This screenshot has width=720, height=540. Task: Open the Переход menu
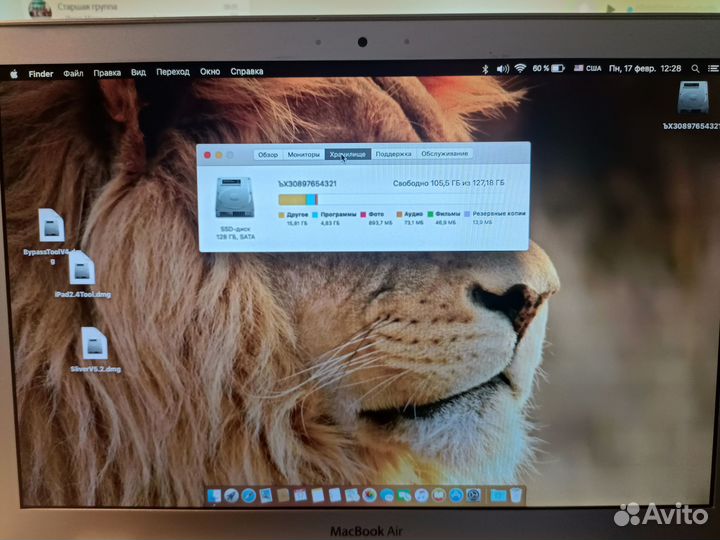(173, 72)
